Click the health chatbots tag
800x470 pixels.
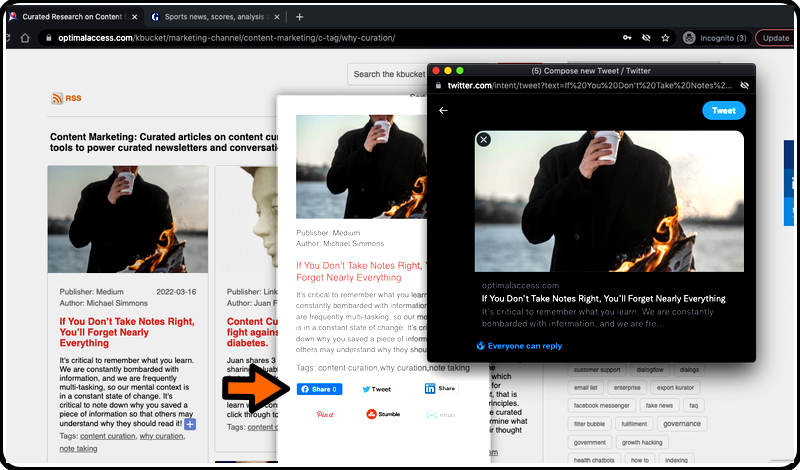click(x=594, y=460)
